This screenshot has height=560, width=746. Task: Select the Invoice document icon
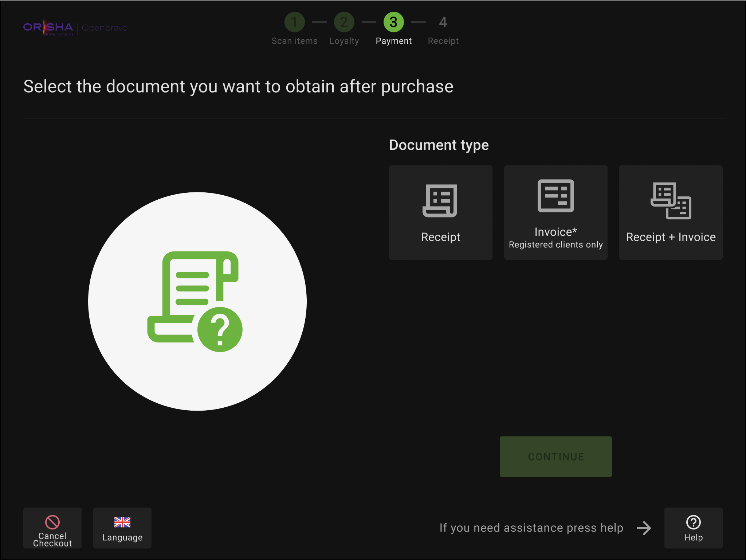[x=555, y=196]
